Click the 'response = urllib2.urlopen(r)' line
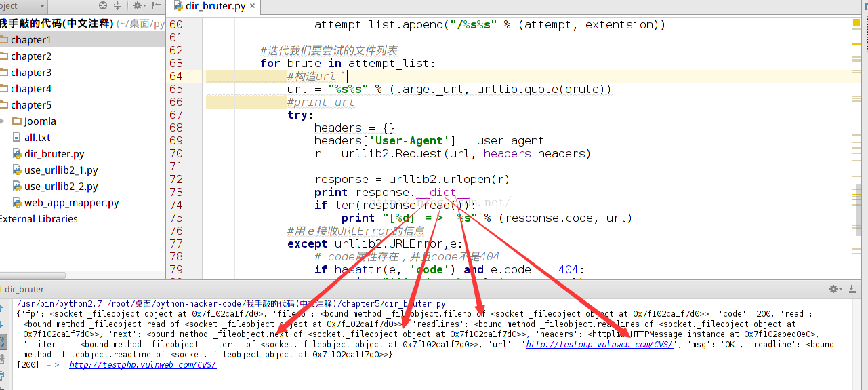The height and width of the screenshot is (390, 868). 412,180
